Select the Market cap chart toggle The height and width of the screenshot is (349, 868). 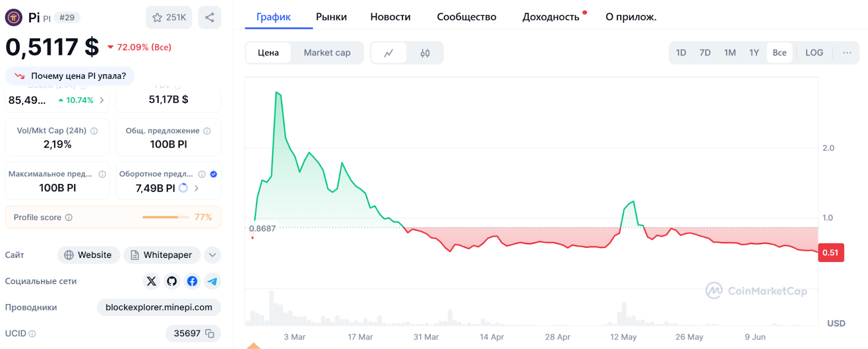(x=327, y=53)
